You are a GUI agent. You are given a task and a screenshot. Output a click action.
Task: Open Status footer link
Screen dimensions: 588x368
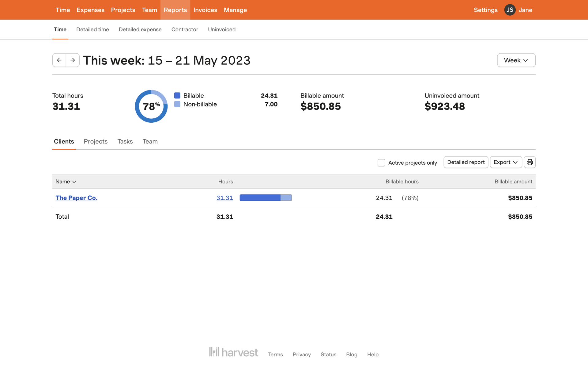(x=328, y=355)
